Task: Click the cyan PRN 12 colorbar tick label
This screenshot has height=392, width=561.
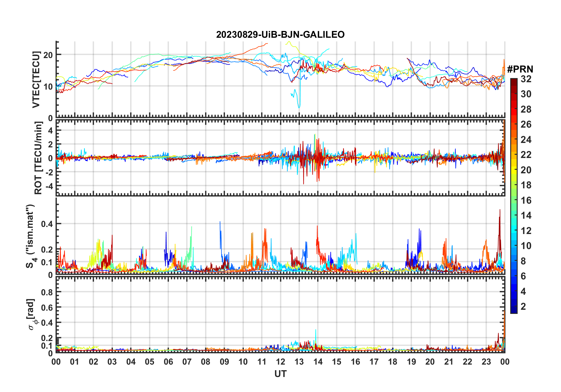Action: tap(526, 231)
